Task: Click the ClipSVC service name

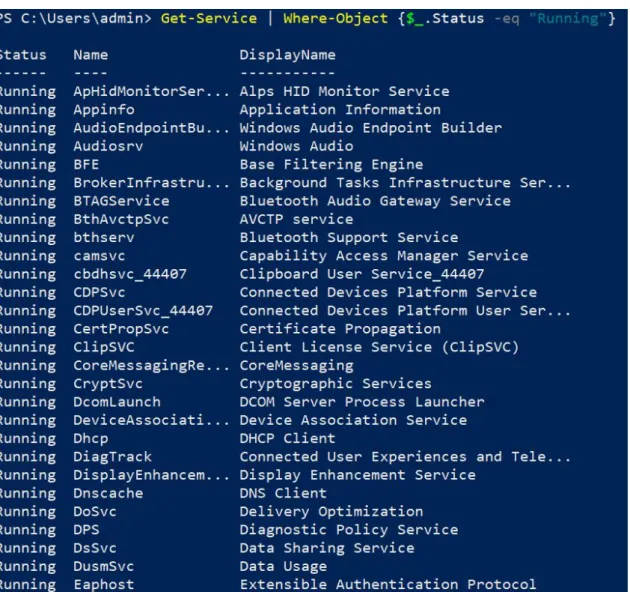Action: (104, 347)
